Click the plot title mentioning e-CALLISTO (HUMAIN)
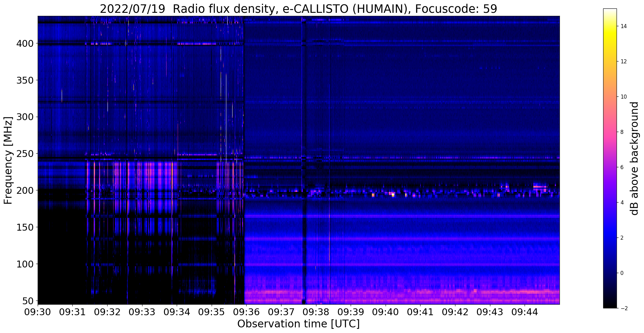This screenshot has height=333, width=644. click(x=298, y=9)
